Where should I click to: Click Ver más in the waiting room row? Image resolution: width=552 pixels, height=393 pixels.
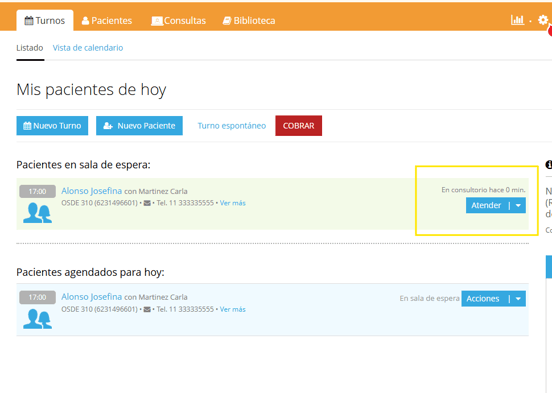coord(233,203)
